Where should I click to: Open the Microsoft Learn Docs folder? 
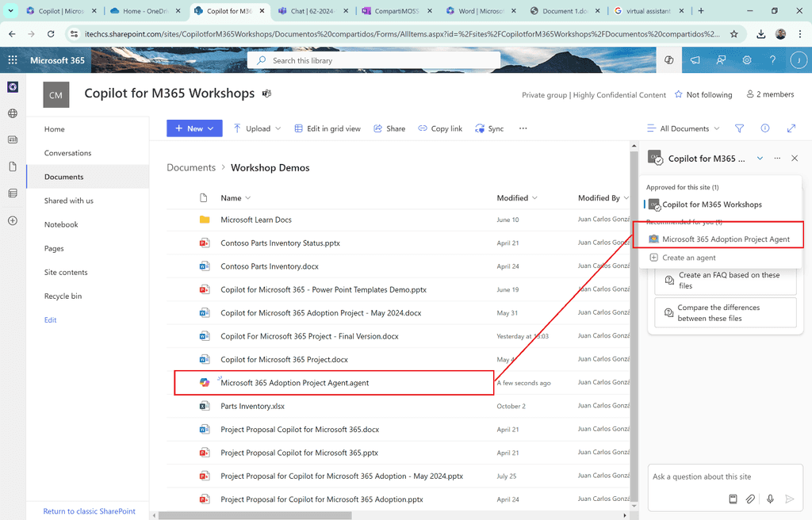[256, 220]
